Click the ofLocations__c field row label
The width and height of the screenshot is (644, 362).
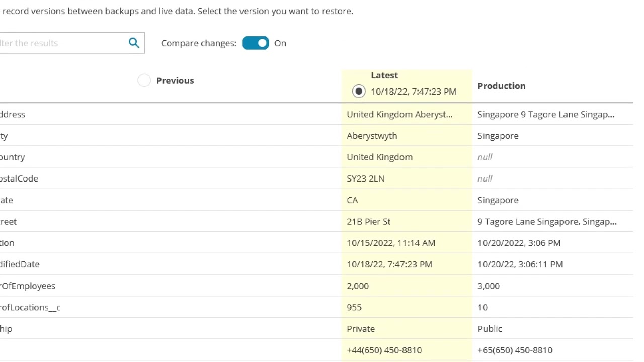click(x=30, y=307)
